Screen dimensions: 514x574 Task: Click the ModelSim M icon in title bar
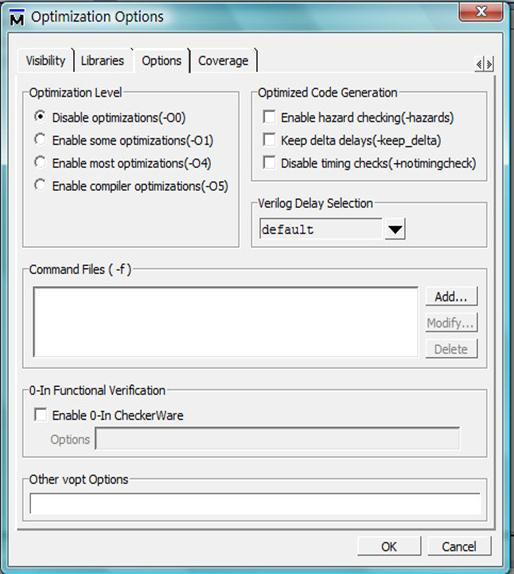pyautogui.click(x=17, y=18)
